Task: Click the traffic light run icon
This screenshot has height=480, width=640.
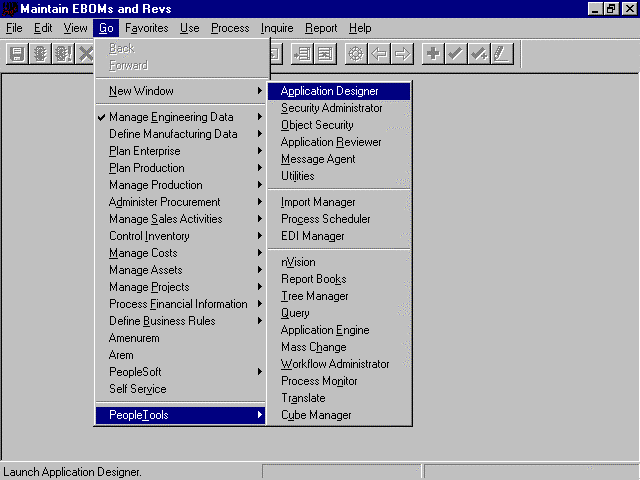Action: (40, 54)
